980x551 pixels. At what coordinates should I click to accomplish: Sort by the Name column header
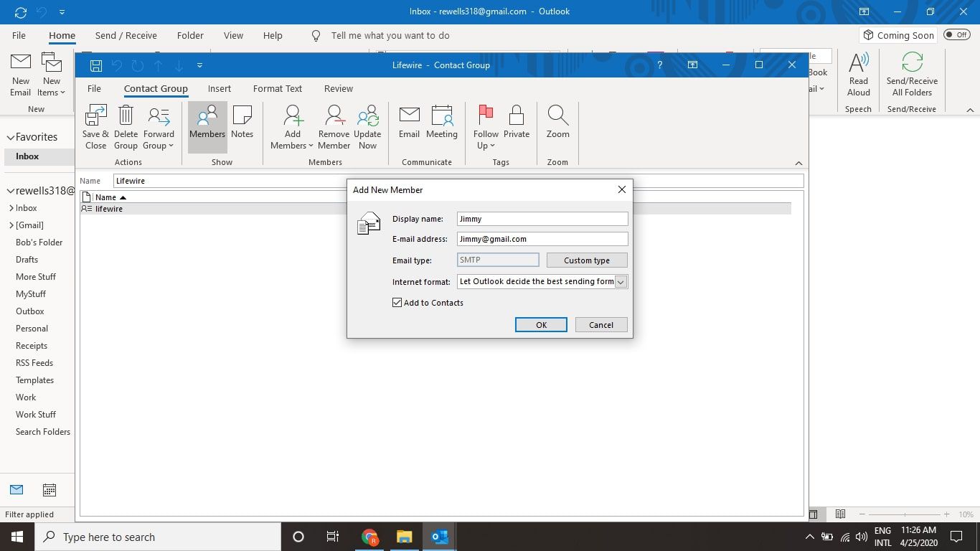click(110, 197)
